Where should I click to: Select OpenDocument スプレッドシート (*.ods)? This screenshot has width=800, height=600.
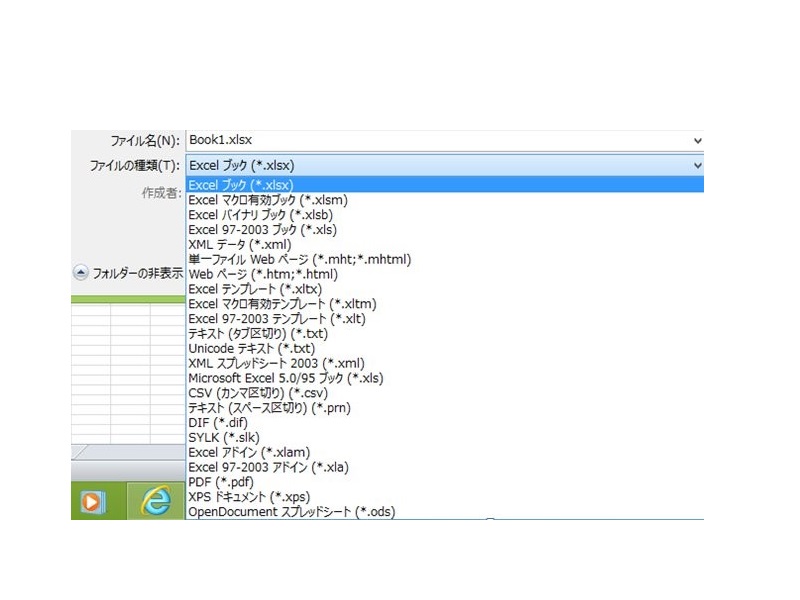292,511
